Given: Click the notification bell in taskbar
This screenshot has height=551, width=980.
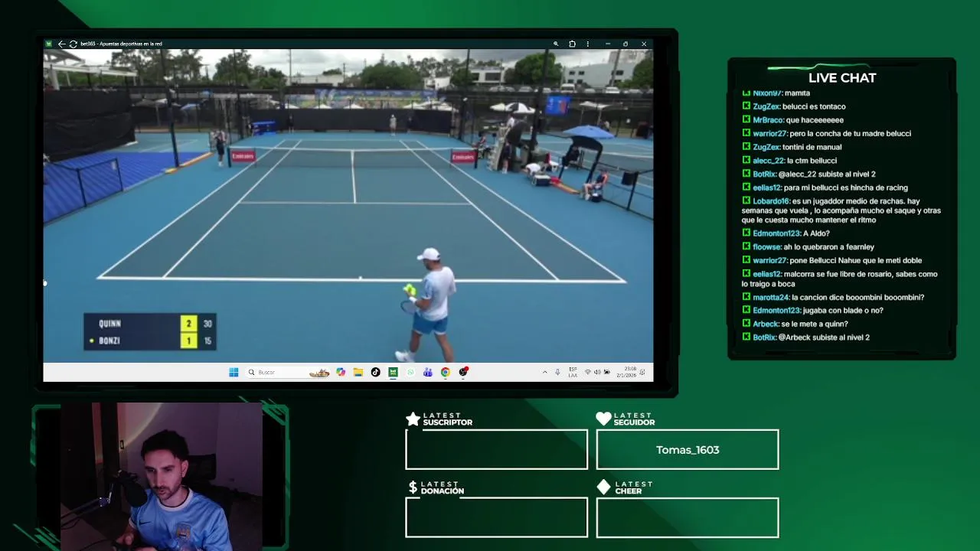Looking at the screenshot, I should coord(642,372).
